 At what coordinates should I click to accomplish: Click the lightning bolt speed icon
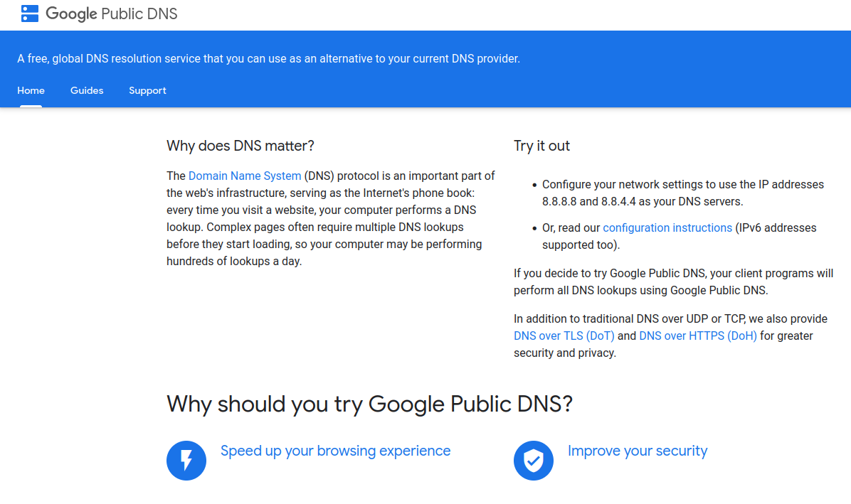[x=186, y=460]
